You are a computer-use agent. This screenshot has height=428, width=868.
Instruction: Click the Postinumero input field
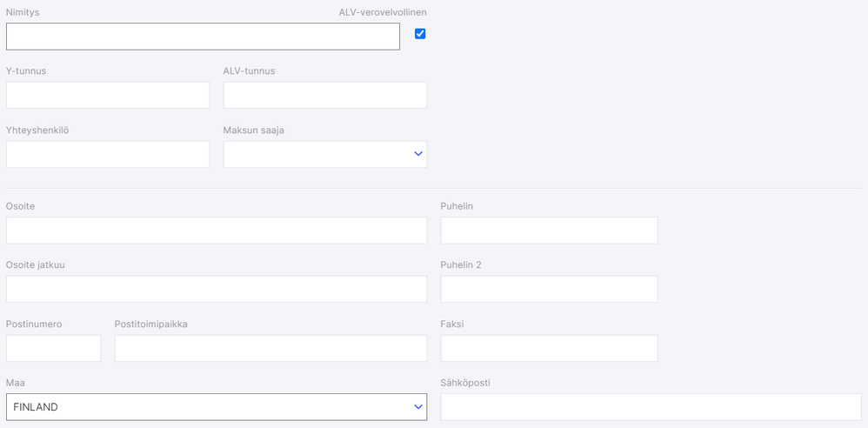click(x=53, y=348)
